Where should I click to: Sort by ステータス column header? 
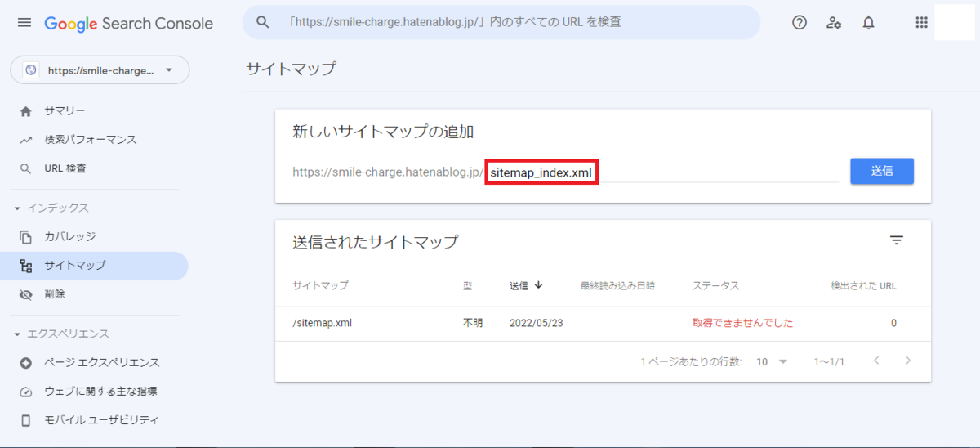[716, 286]
